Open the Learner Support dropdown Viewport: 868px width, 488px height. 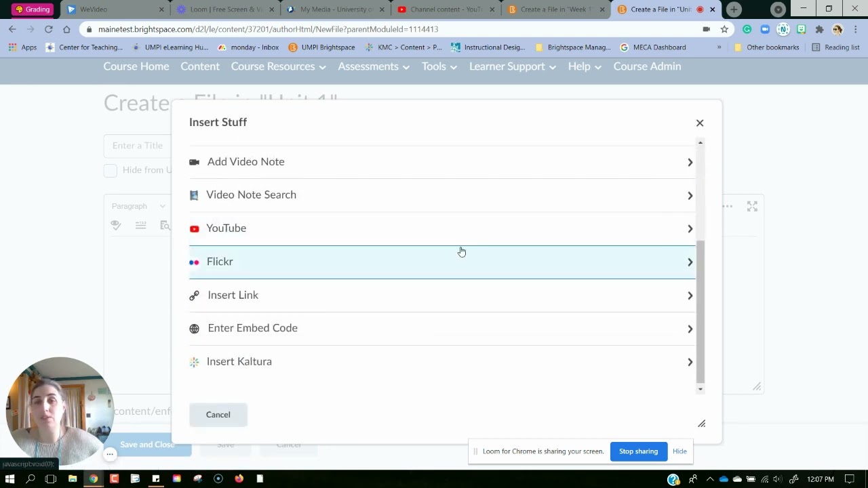[x=513, y=66]
